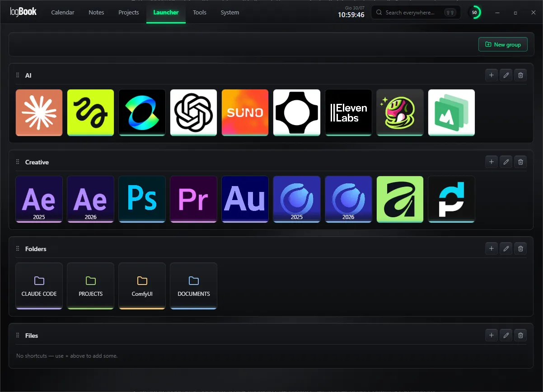The height and width of the screenshot is (392, 543).
Task: Maximize the logBook window
Action: pyautogui.click(x=515, y=13)
